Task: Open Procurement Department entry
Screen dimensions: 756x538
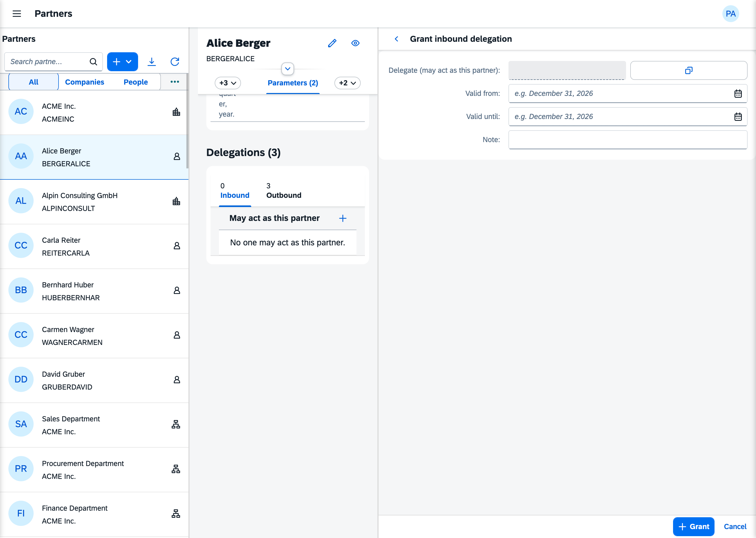Action: 94,470
